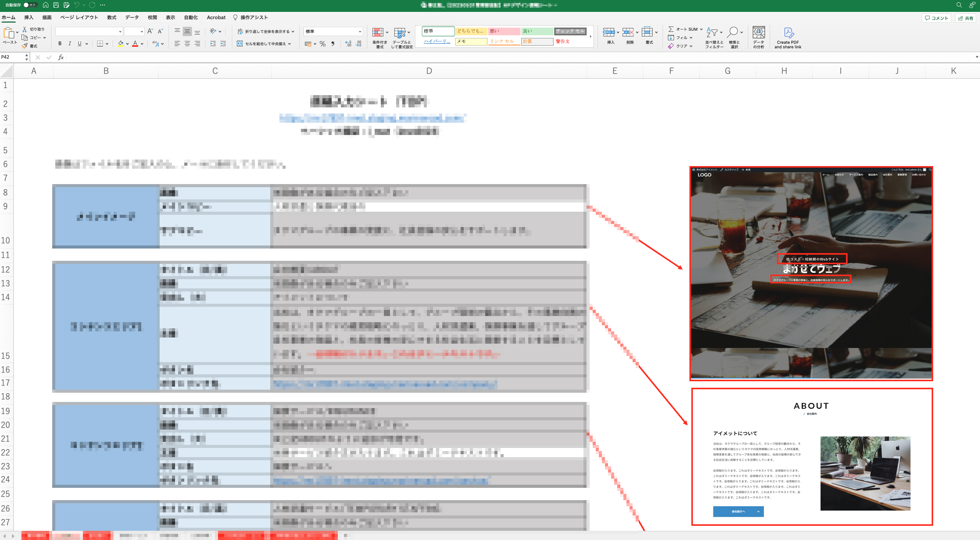Click the insert function fx icon
This screenshot has width=980, height=540.
click(x=61, y=57)
